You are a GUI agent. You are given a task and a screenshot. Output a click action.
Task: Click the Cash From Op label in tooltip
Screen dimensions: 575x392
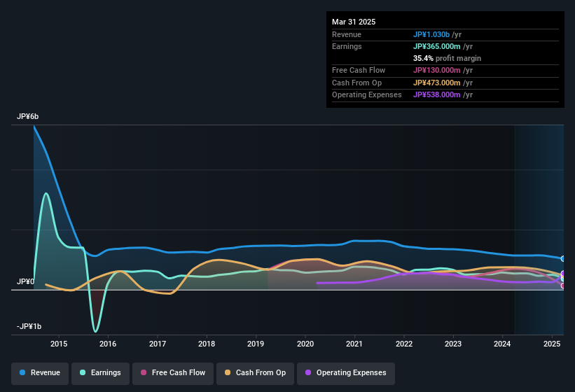pyautogui.click(x=356, y=83)
